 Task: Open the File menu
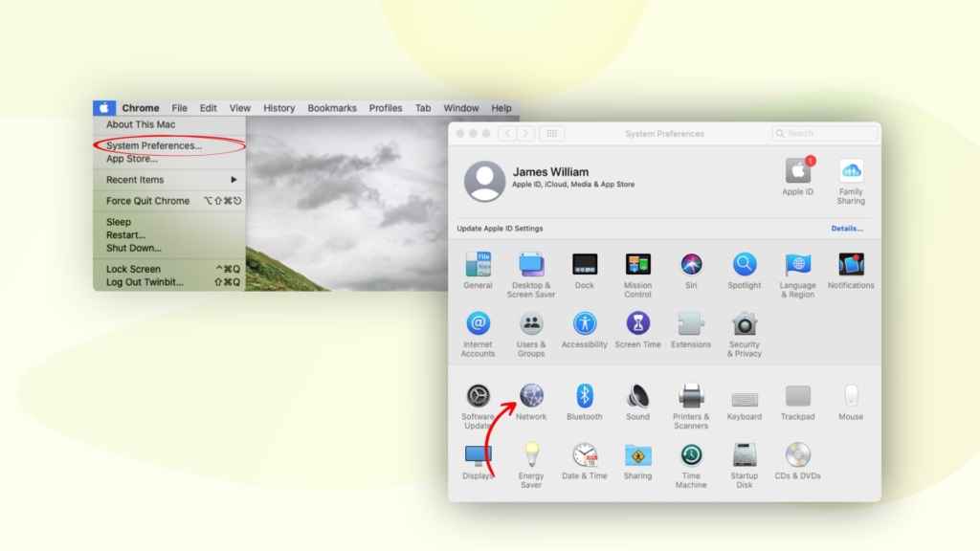point(179,107)
